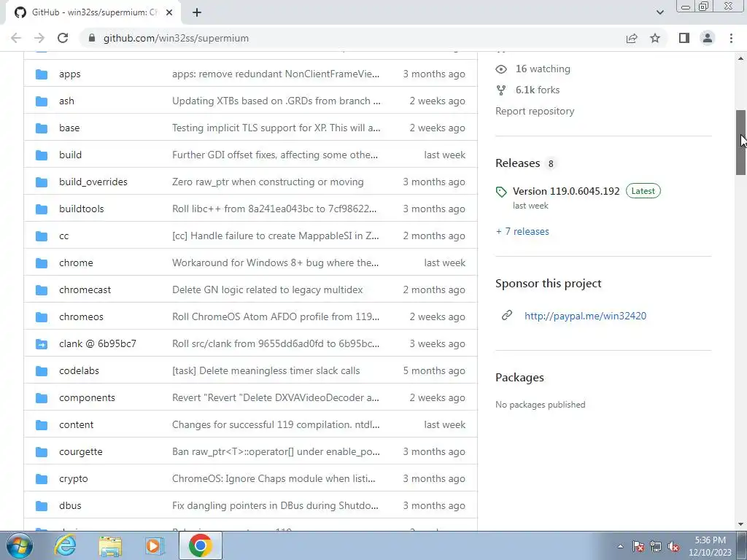This screenshot has height=560, width=747.
Task: Click the build_overrides folder icon
Action: 42,182
